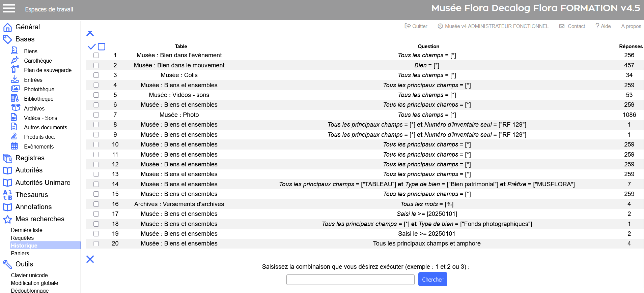
Task: Open the hamburger menu icon
Action: (x=9, y=8)
